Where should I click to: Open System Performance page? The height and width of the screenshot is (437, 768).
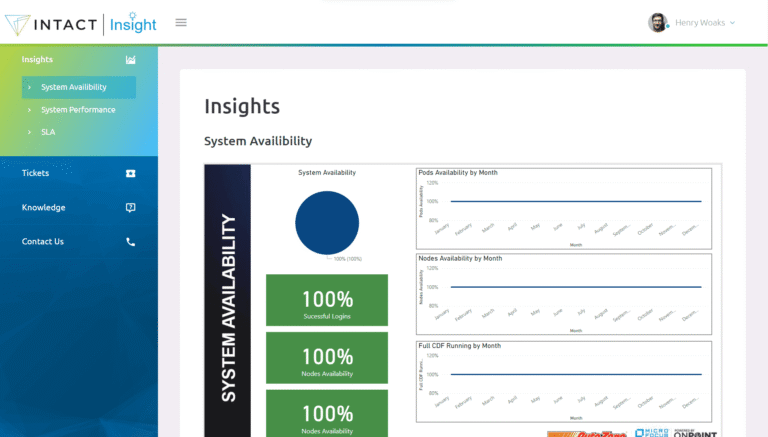pyautogui.click(x=78, y=110)
